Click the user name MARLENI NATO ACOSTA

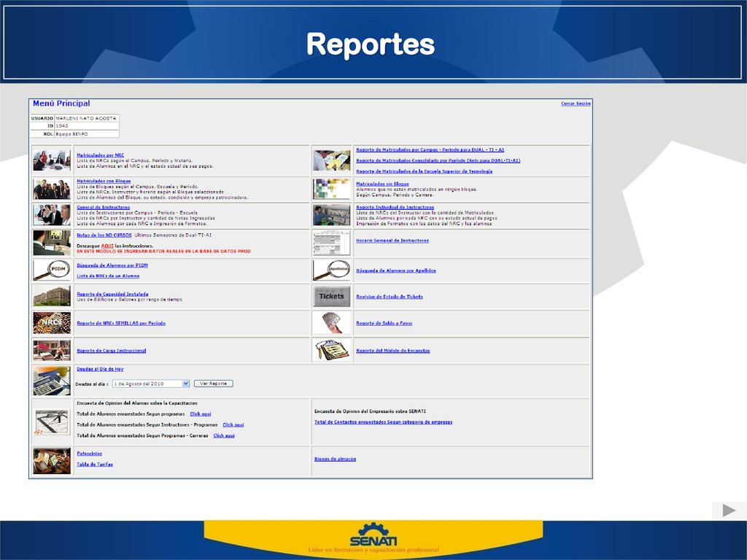[x=86, y=118]
